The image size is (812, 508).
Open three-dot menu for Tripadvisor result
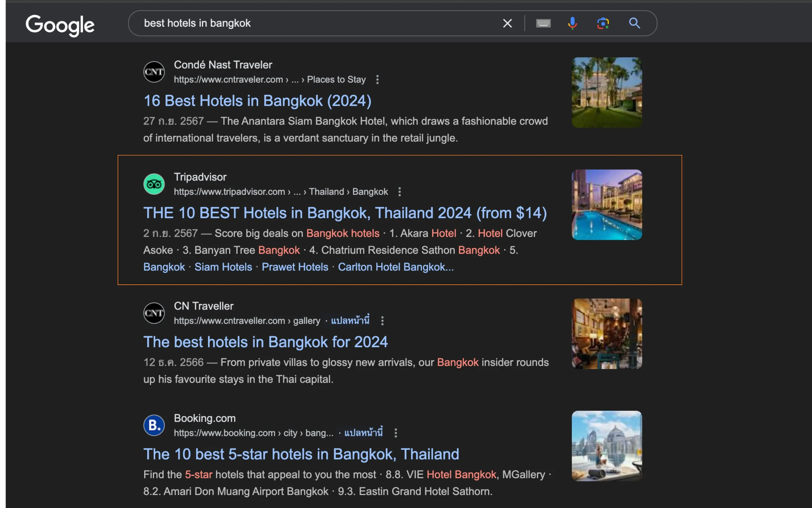click(x=399, y=192)
